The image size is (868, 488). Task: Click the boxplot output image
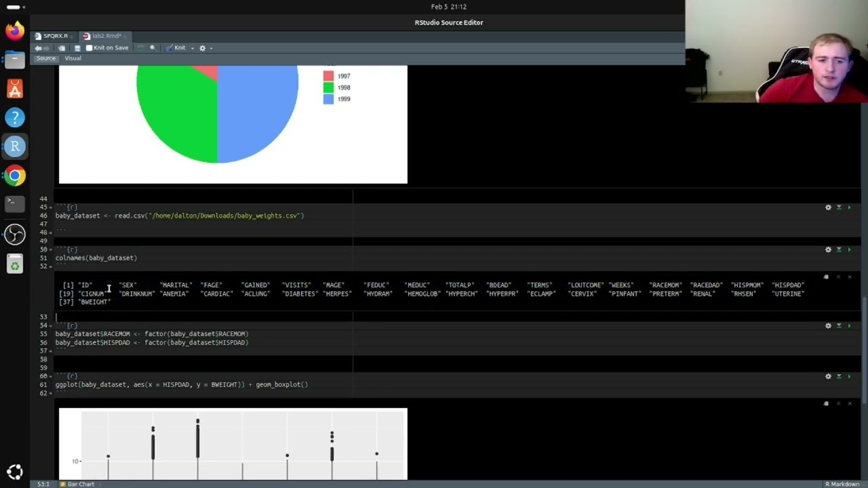pos(233,444)
